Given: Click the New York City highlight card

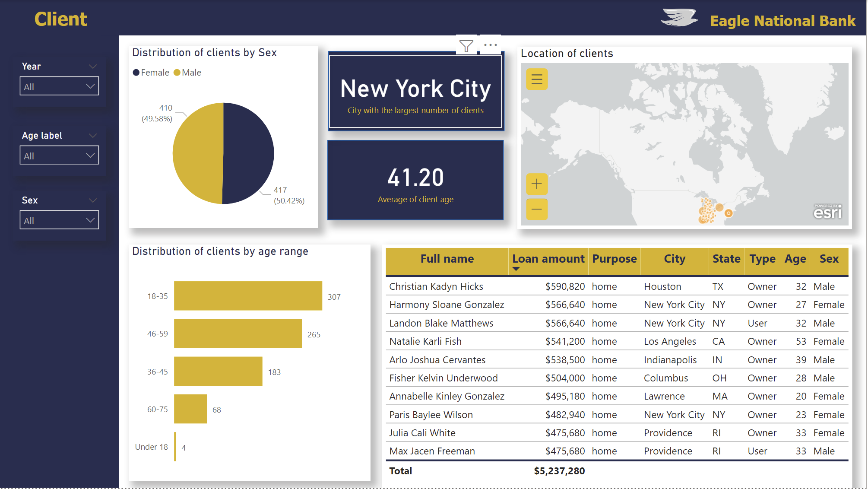Looking at the screenshot, I should [x=415, y=91].
